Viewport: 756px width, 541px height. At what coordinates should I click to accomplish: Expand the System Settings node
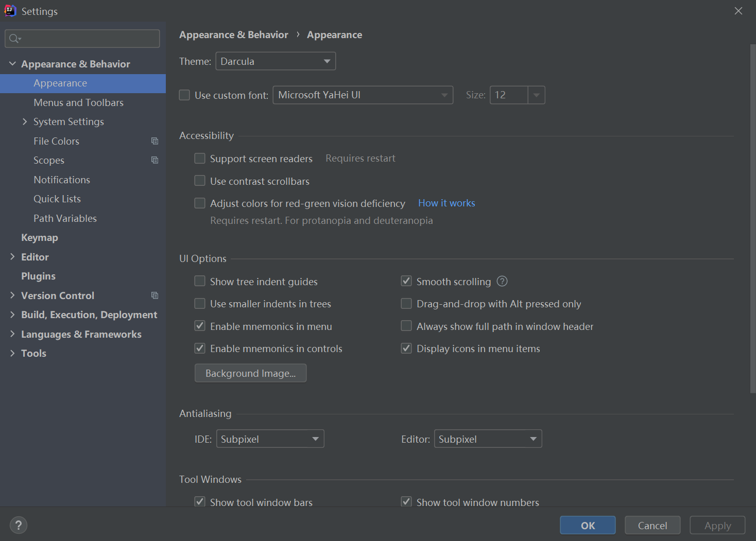(25, 121)
